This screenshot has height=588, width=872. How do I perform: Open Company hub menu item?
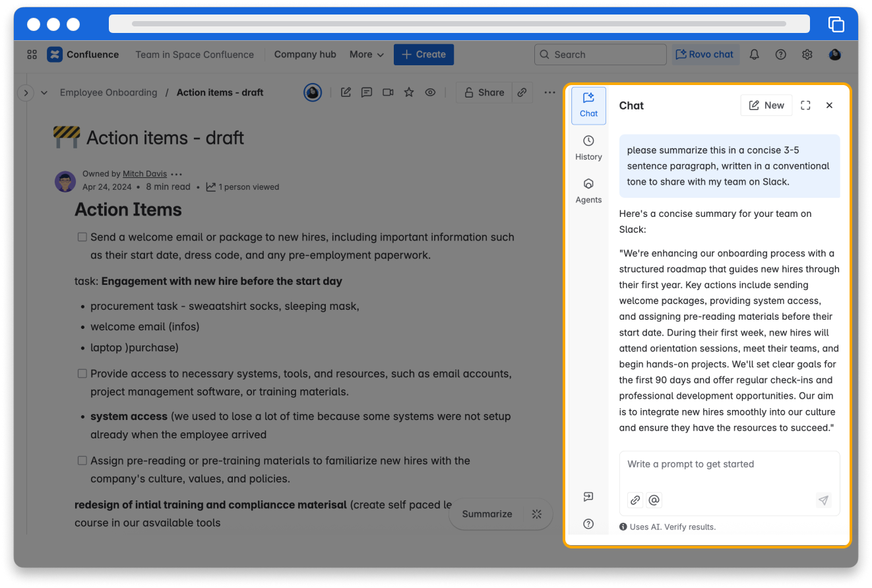[305, 55]
